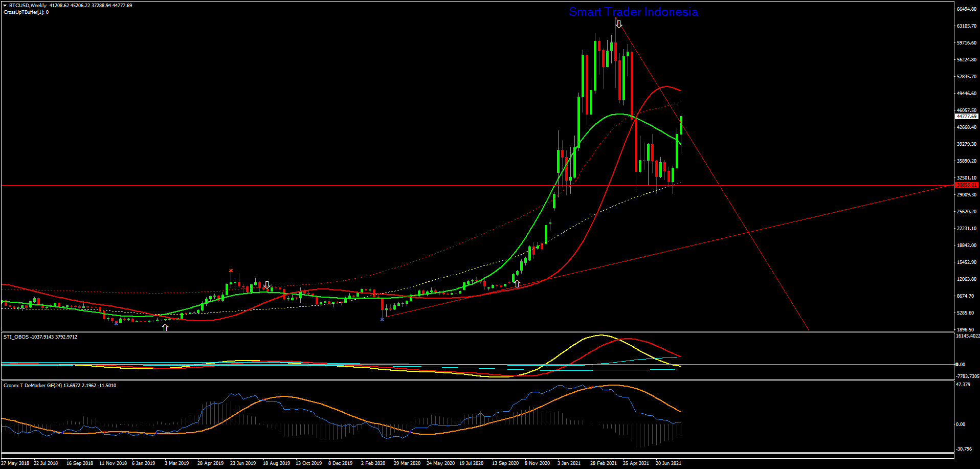Click the 59716.60 price scale value
The width and height of the screenshot is (980, 469).
pos(967,43)
